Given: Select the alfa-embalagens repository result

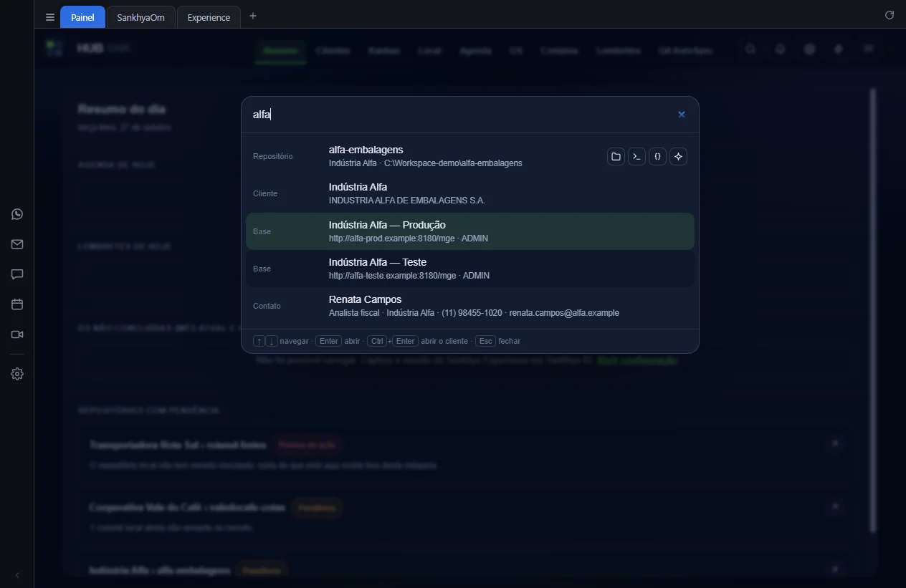Looking at the screenshot, I should [470, 156].
